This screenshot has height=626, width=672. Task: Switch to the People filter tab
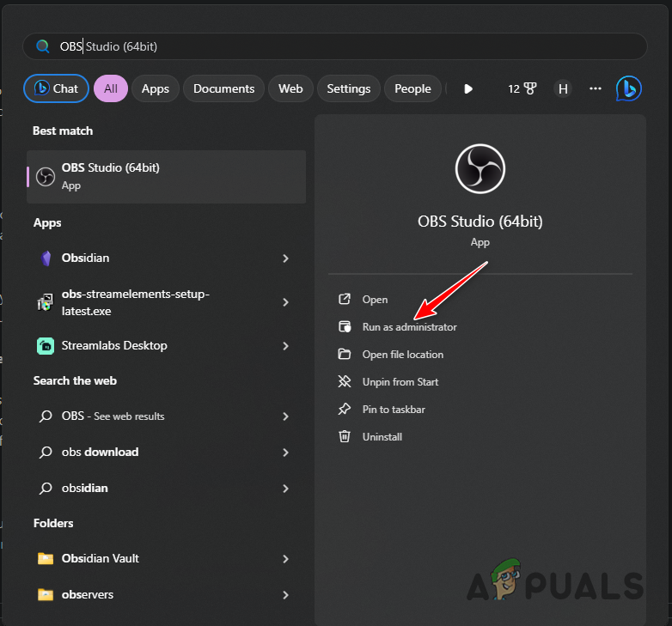tap(412, 88)
